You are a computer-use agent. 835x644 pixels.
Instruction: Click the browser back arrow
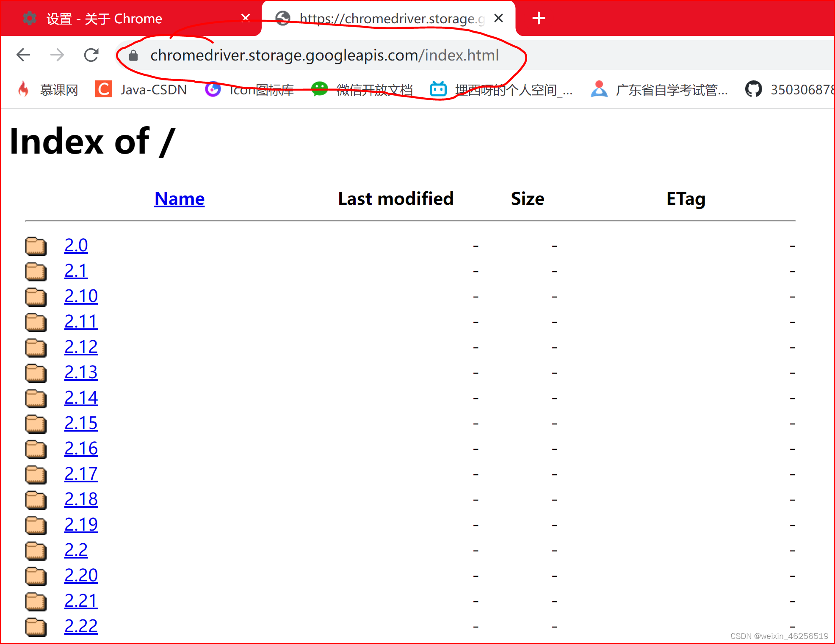click(23, 55)
